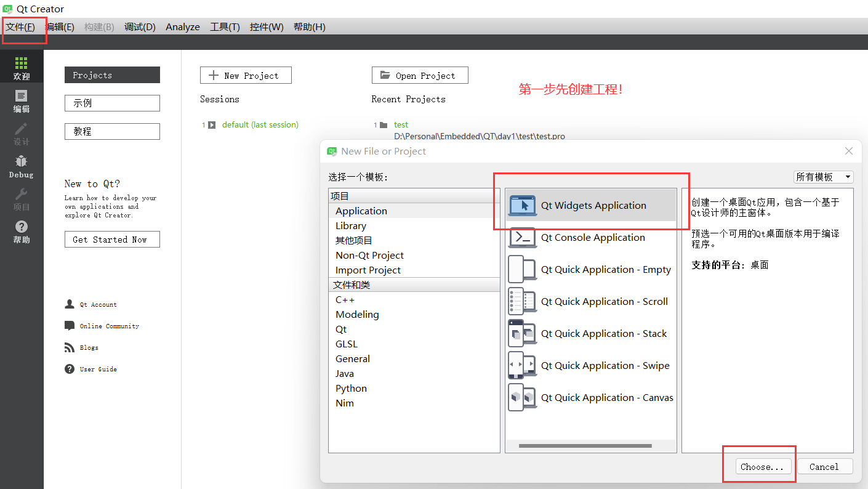This screenshot has width=868, height=489.
Task: Open the 帮助(H) menu
Action: [x=310, y=27]
